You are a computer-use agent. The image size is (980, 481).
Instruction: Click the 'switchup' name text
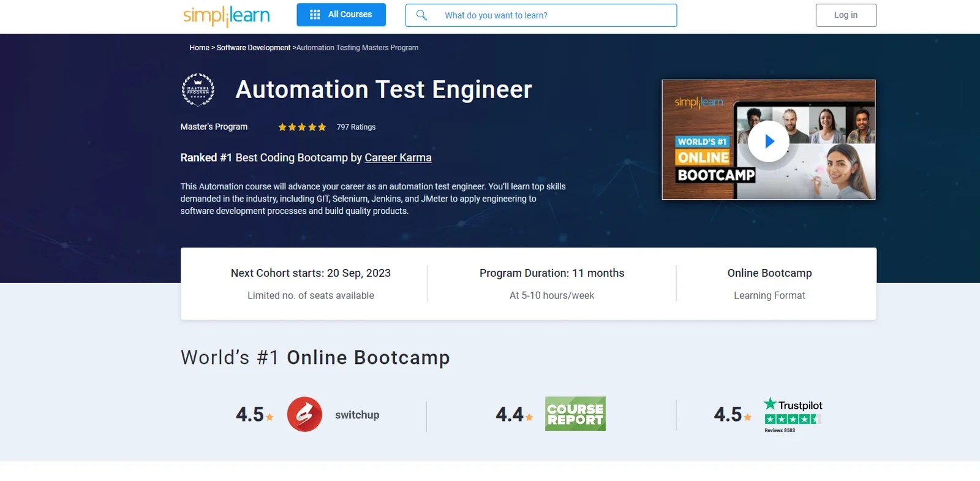(x=357, y=415)
